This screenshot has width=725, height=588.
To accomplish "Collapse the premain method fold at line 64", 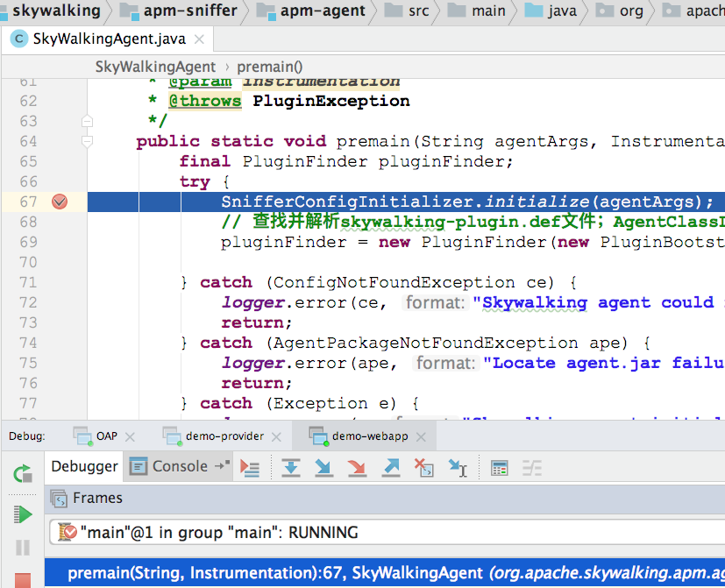I will [x=87, y=141].
